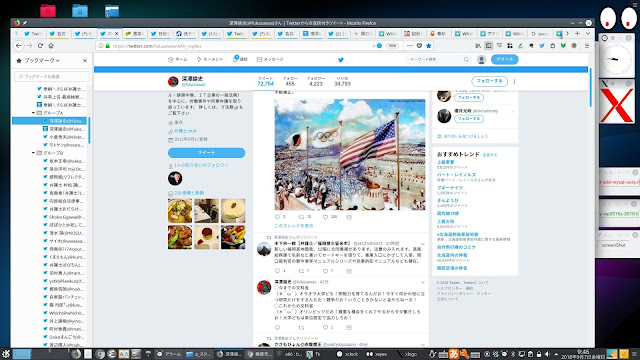Open メッセージ in Twitter nav
This screenshot has width=640, height=360.
pyautogui.click(x=270, y=60)
